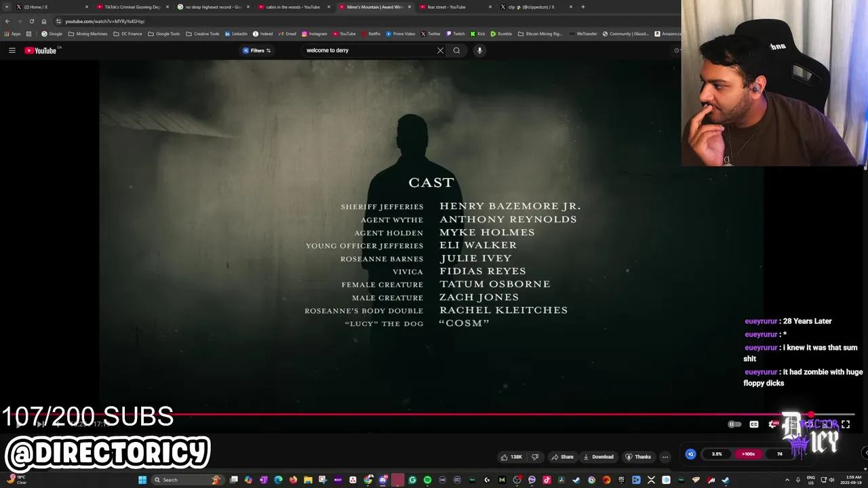This screenshot has height=488, width=868.
Task: Open Microsoft Edge from the taskbar
Action: (x=278, y=480)
